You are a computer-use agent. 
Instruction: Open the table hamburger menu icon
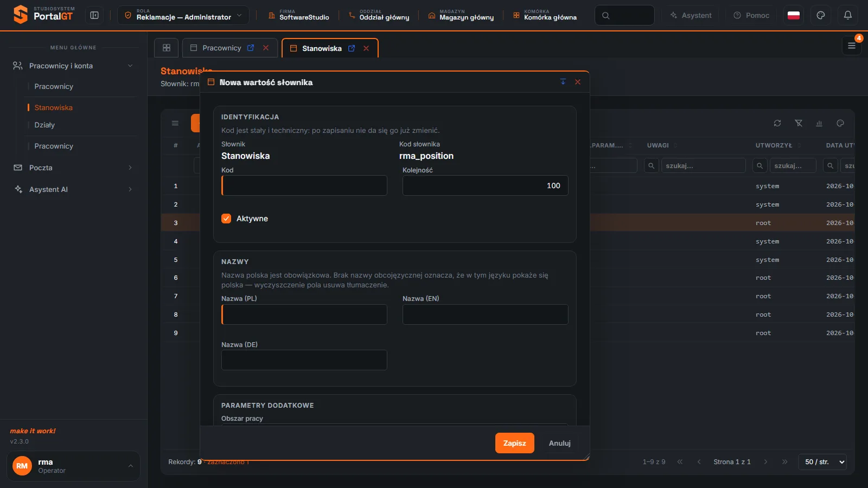tap(175, 123)
